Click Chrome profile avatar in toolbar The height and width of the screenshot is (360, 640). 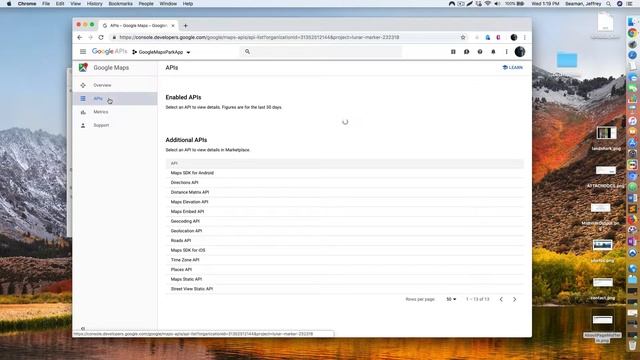[x=514, y=37]
